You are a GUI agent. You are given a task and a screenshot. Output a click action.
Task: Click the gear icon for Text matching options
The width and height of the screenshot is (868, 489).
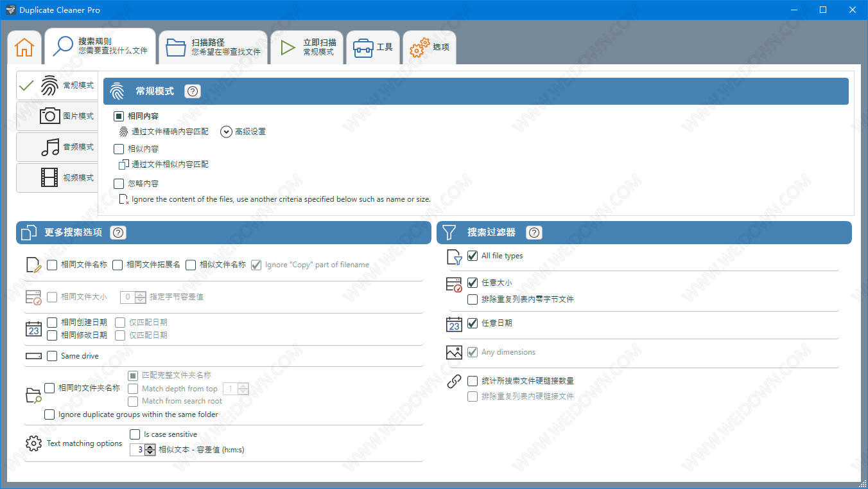click(34, 443)
